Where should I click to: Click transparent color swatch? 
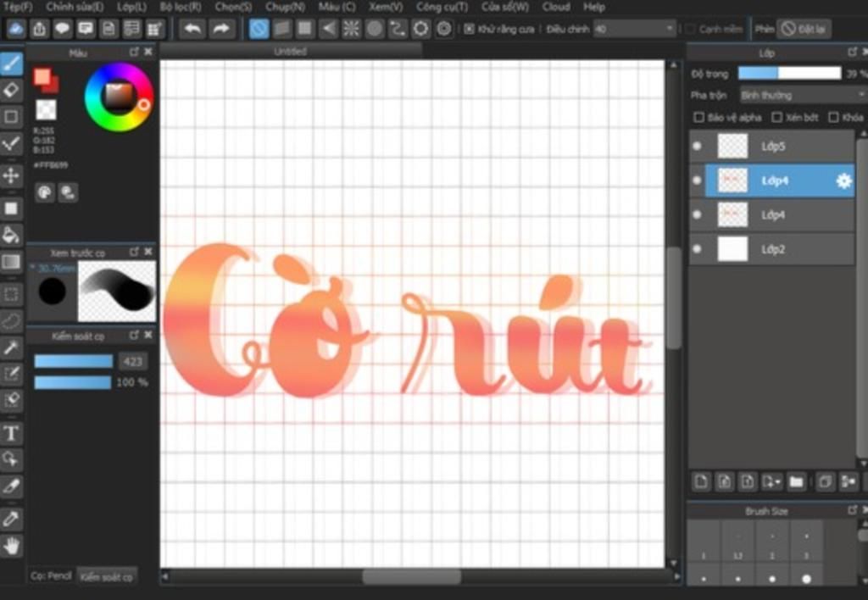click(x=46, y=109)
